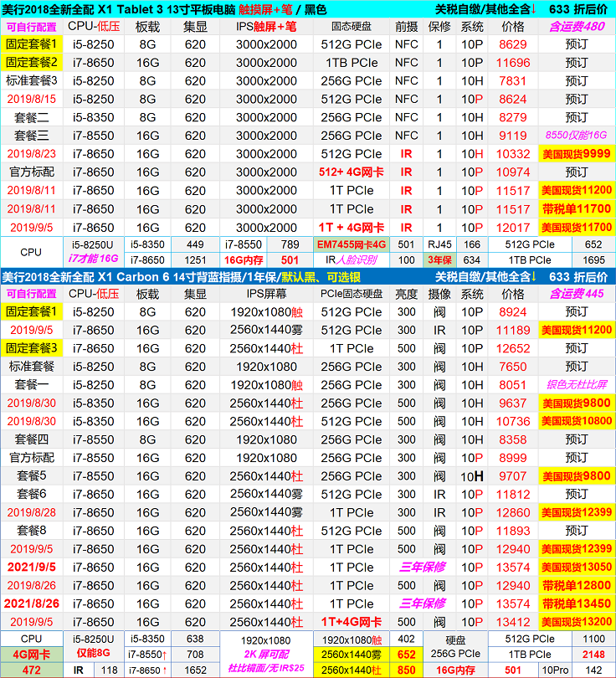Image resolution: width=616 pixels, height=678 pixels.
Task: Select price 12017
Action: click(513, 228)
